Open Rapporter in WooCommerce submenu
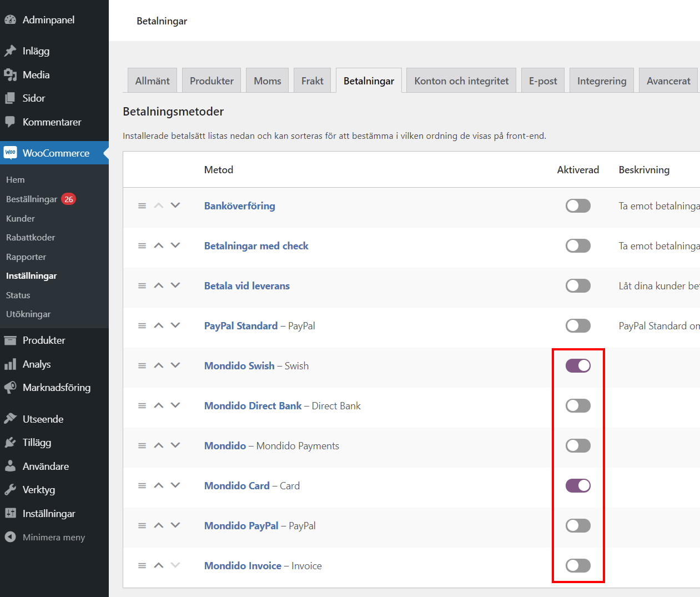The width and height of the screenshot is (700, 597). [26, 257]
